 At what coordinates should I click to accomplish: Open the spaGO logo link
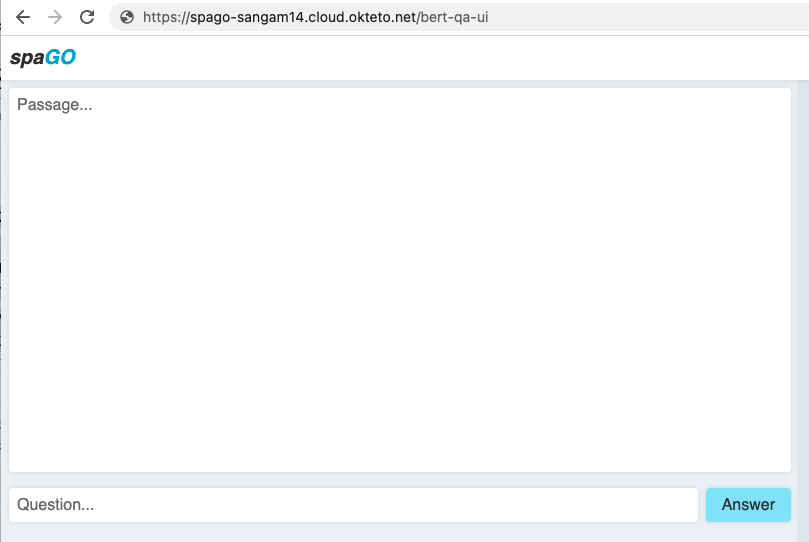[x=43, y=57]
